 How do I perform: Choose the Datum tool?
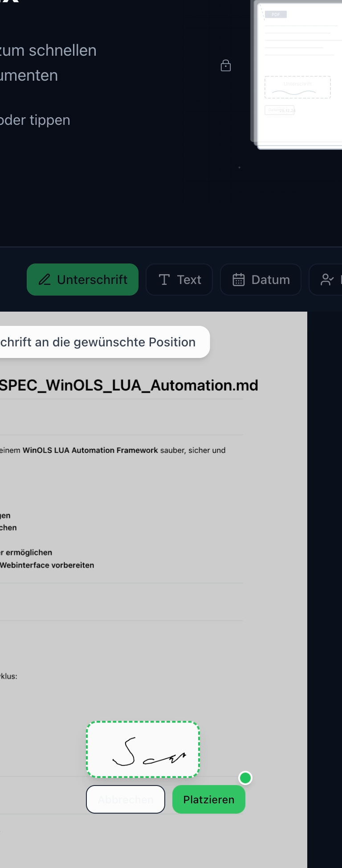pos(261,280)
